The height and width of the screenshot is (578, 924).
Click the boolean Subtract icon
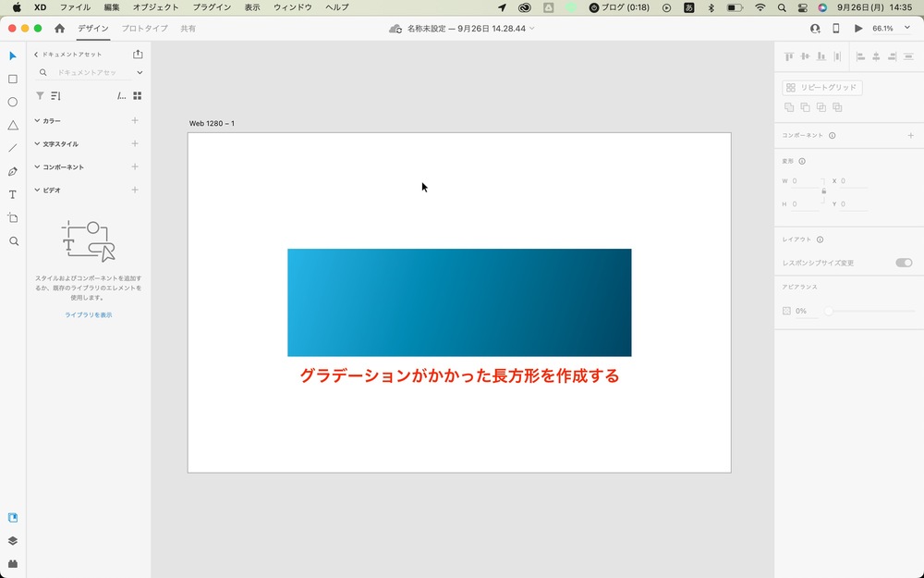805,107
